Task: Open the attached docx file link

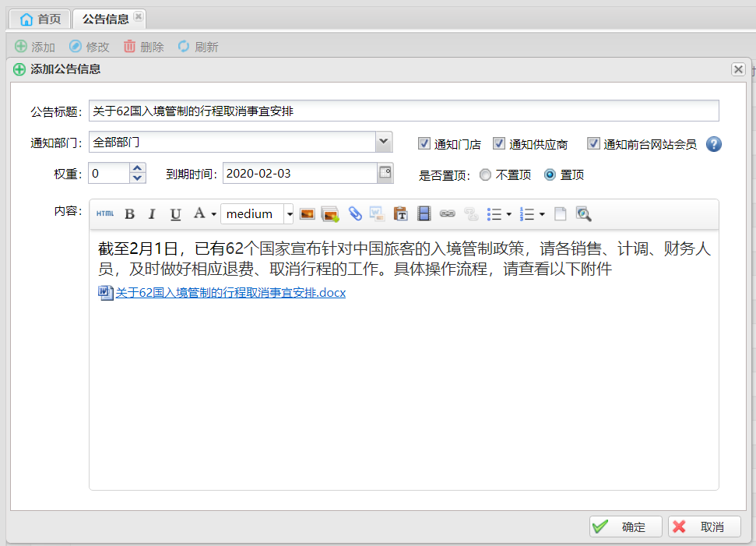Action: pyautogui.click(x=230, y=293)
